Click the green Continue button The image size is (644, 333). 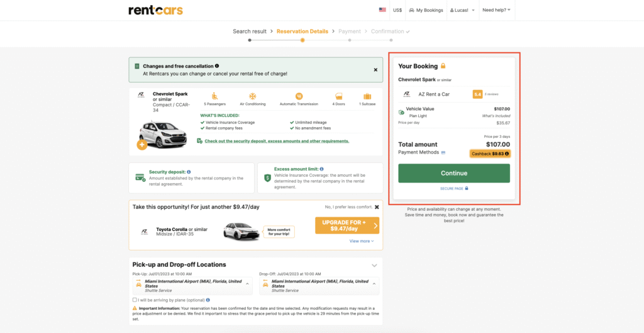453,173
